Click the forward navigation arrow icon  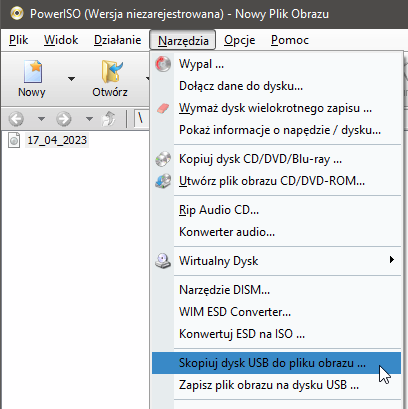click(64, 118)
